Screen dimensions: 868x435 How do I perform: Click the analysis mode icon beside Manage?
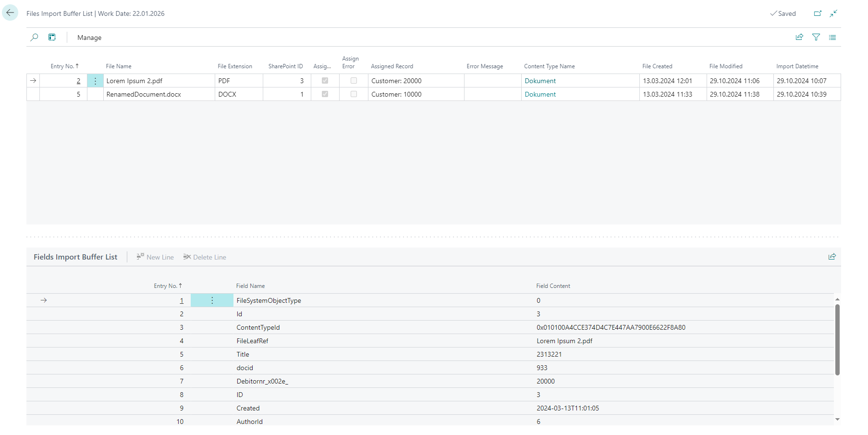tap(52, 37)
